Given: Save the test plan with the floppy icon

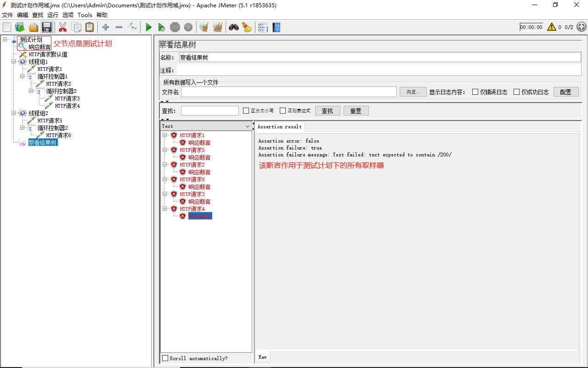Looking at the screenshot, I should click(x=47, y=27).
